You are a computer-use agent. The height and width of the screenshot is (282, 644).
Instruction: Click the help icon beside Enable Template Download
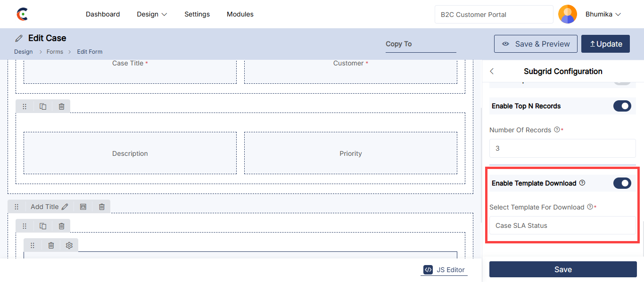(x=582, y=183)
